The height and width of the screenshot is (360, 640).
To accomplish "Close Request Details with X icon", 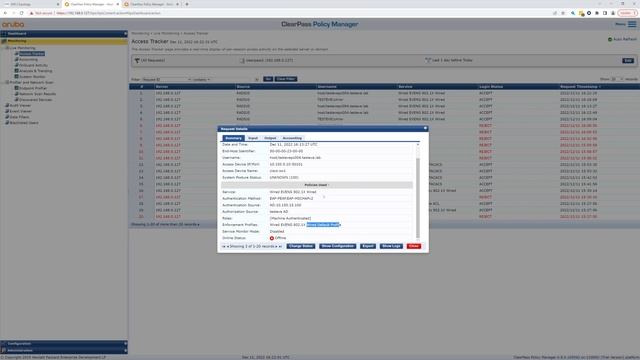I will tap(425, 128).
